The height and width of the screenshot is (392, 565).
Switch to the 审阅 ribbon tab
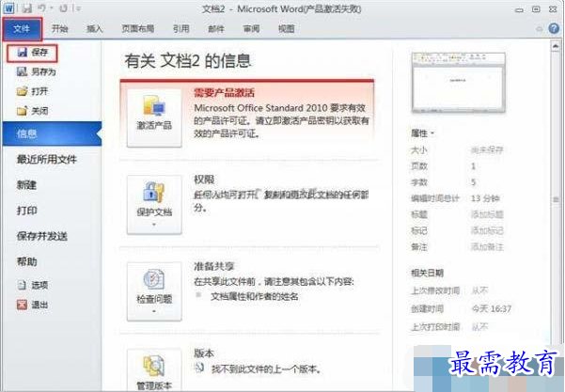(251, 28)
